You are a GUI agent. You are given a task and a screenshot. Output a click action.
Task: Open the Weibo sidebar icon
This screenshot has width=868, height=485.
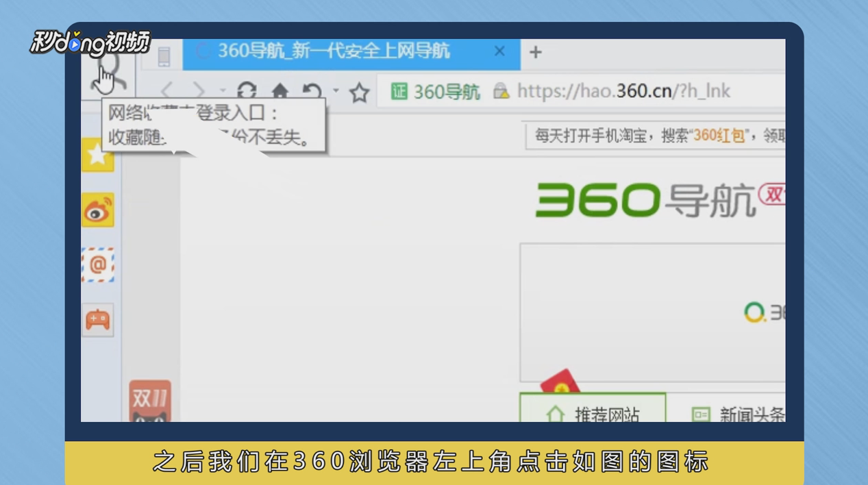(x=97, y=210)
